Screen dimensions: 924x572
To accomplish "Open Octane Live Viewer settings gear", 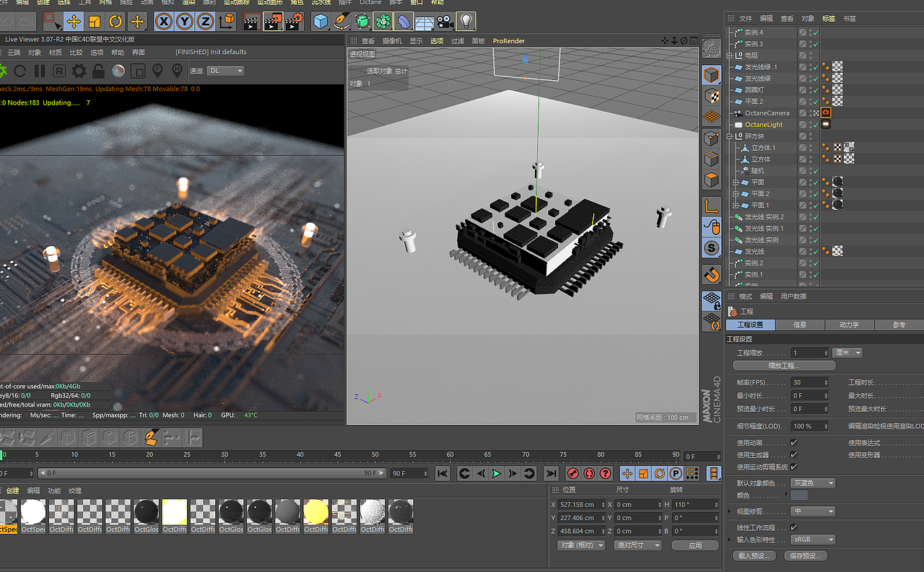I will click(x=79, y=71).
